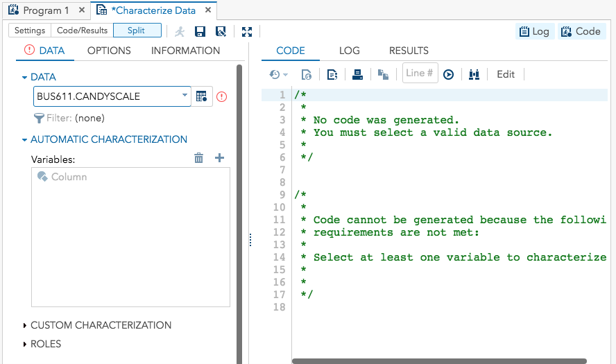Click the Edit button in code toolbar
616x364 pixels.
point(506,74)
